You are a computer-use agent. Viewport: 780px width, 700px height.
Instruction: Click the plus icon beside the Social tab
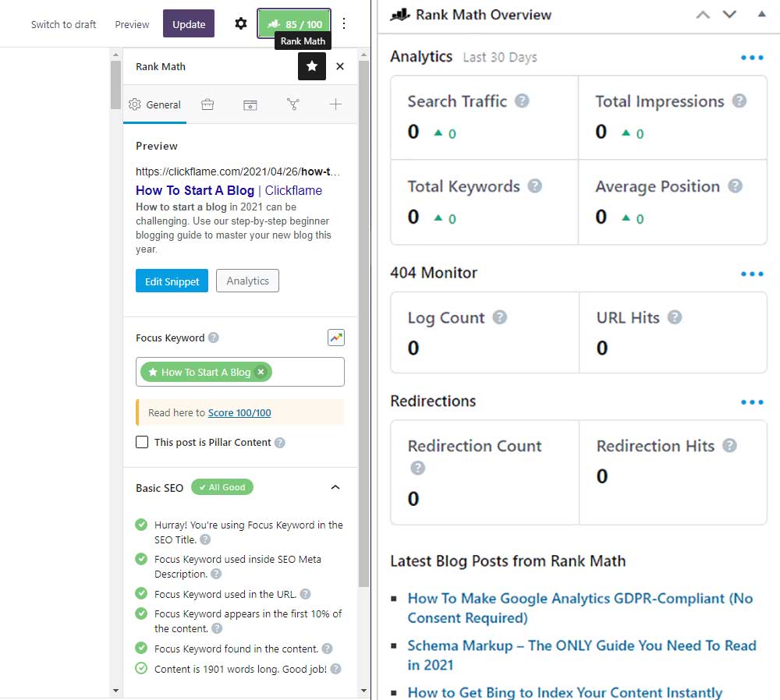tap(335, 104)
